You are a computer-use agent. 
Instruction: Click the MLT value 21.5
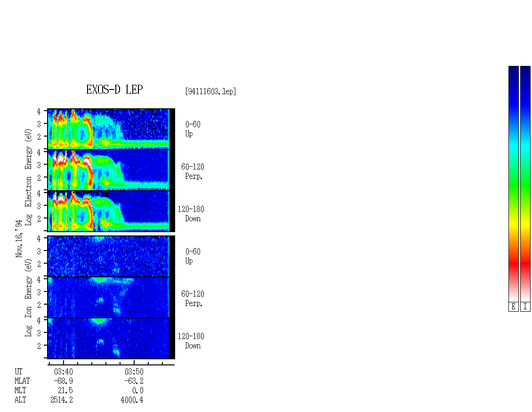(x=65, y=391)
